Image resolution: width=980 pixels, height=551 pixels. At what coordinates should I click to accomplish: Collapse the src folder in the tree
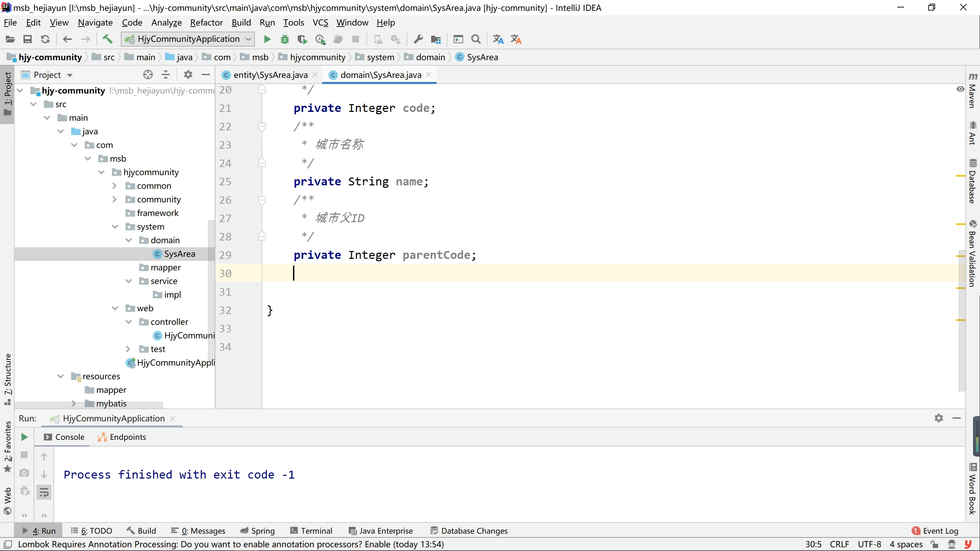(33, 104)
